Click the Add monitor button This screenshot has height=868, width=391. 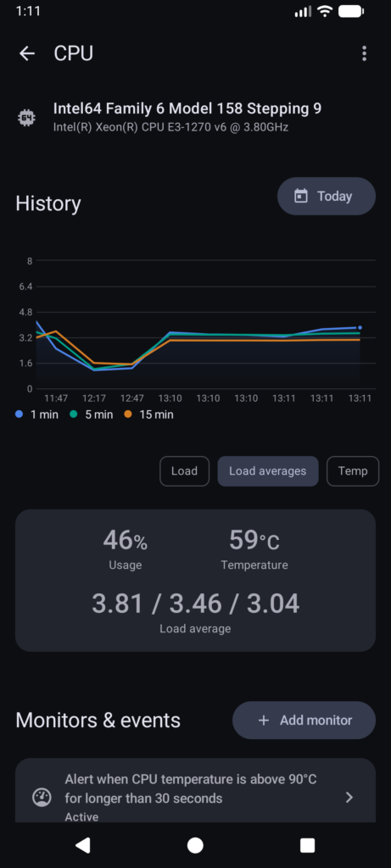(x=304, y=721)
